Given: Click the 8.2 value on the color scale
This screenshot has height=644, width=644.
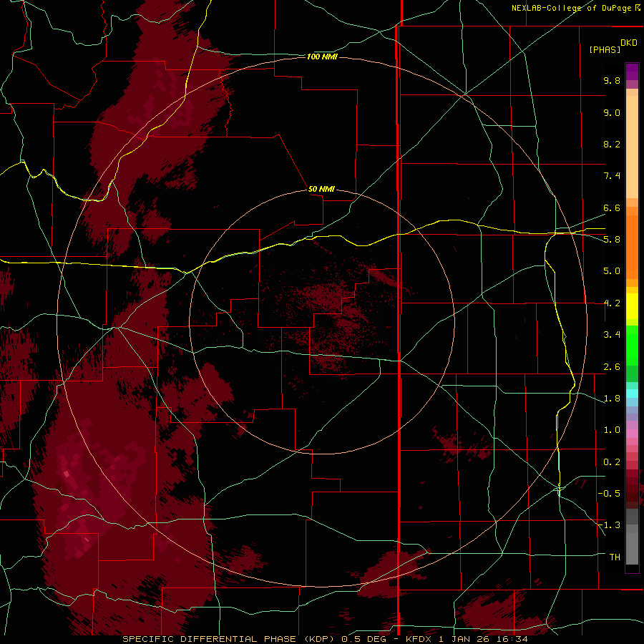Looking at the screenshot, I should 612,144.
